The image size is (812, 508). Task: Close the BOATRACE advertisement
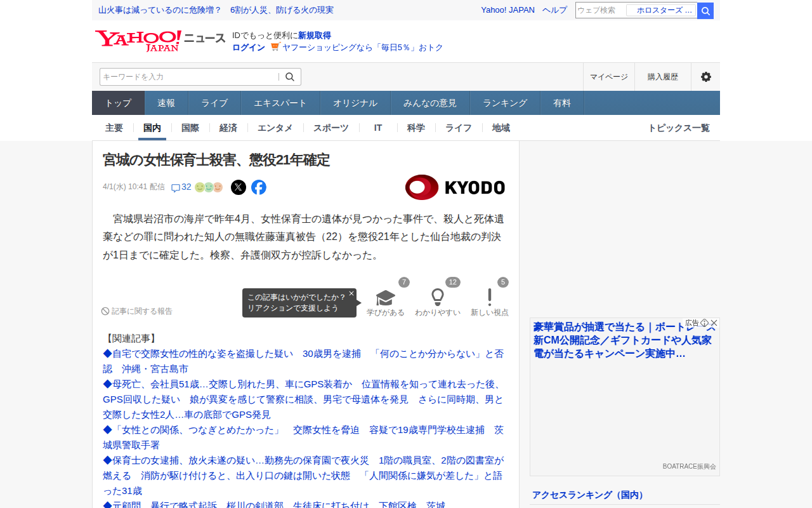pos(714,323)
